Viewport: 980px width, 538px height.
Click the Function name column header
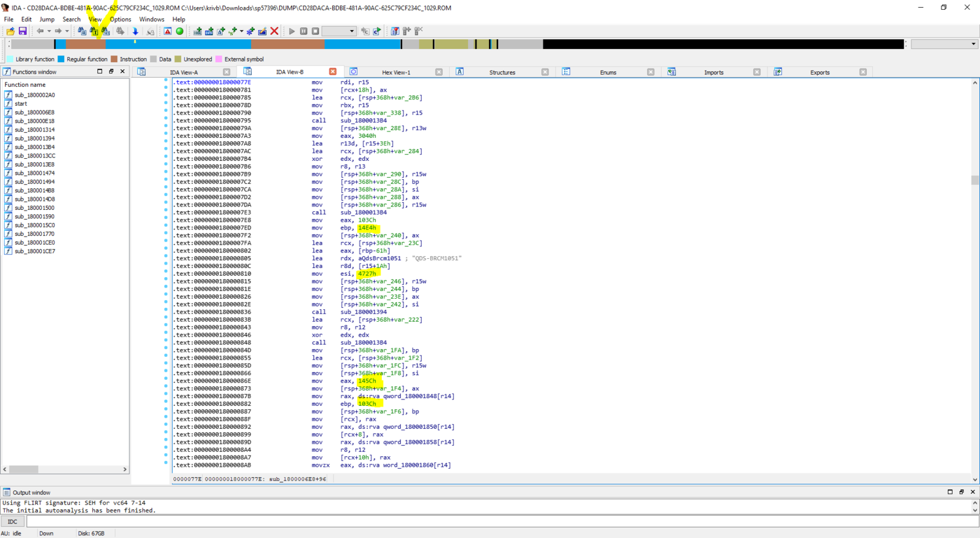25,84
